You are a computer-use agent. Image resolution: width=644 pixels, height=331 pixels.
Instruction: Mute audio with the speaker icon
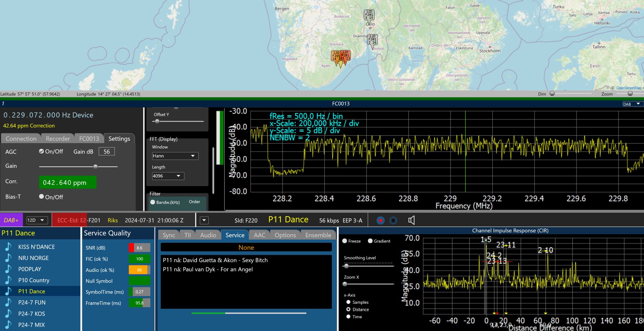412,221
